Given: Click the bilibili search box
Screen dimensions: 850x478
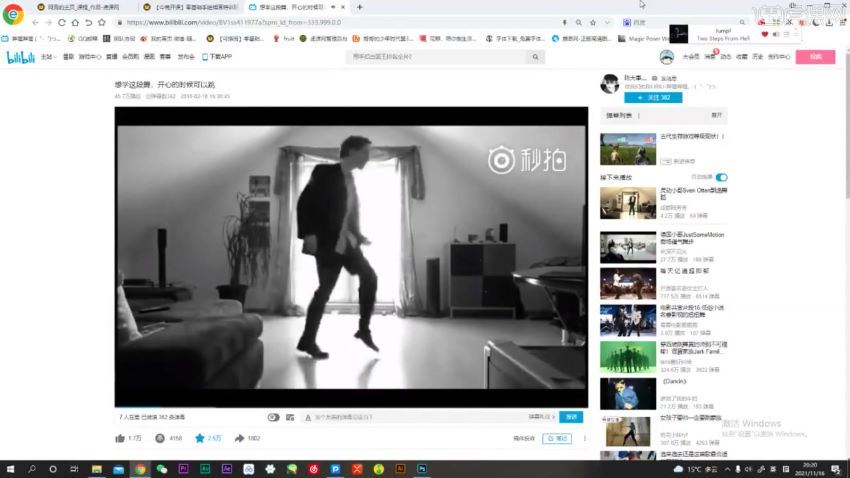Looking at the screenshot, I should coord(437,57).
